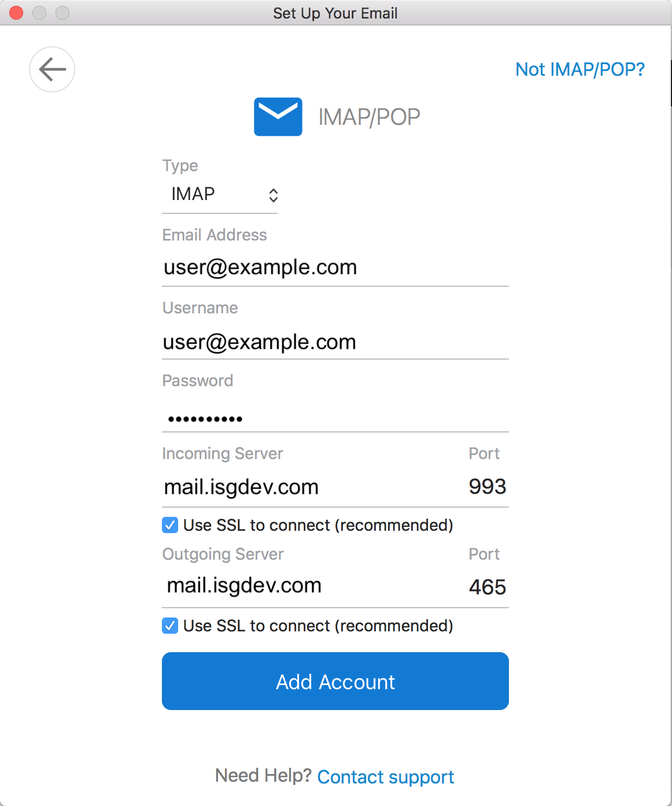Click the Type selector up-down arrows

point(274,195)
